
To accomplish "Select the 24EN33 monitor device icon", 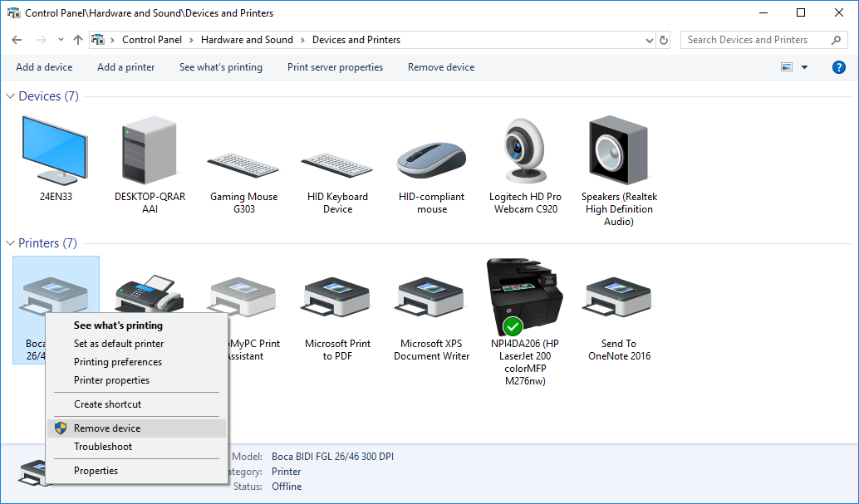I will coord(55,150).
